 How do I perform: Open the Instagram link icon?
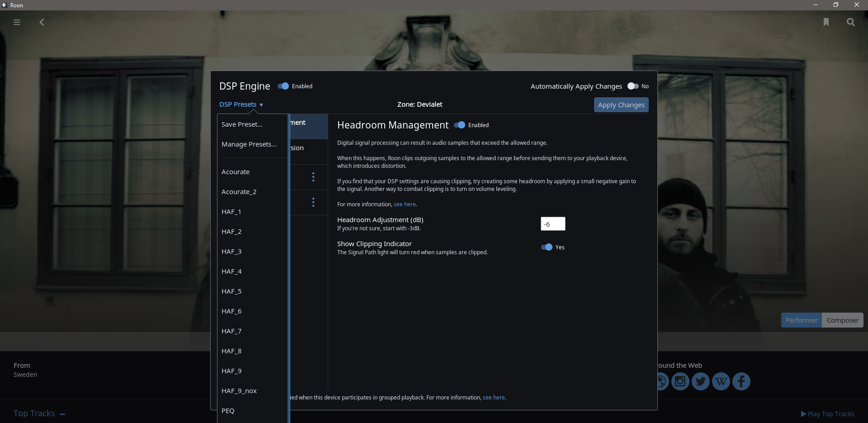pyautogui.click(x=680, y=381)
